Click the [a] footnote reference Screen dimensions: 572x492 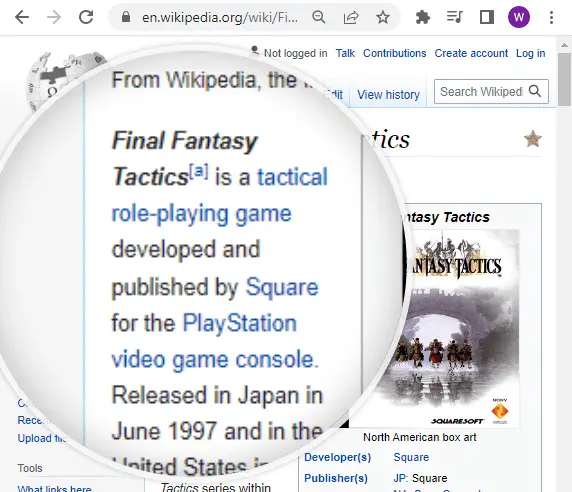(x=198, y=171)
